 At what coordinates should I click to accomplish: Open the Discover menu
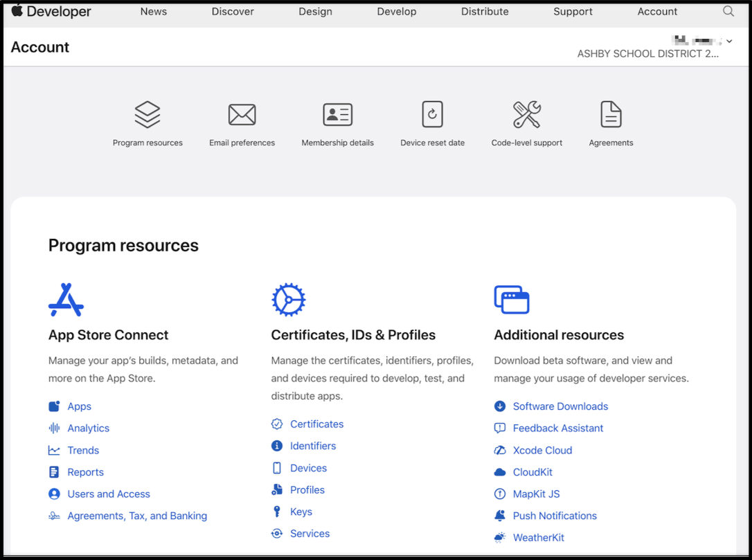click(233, 12)
